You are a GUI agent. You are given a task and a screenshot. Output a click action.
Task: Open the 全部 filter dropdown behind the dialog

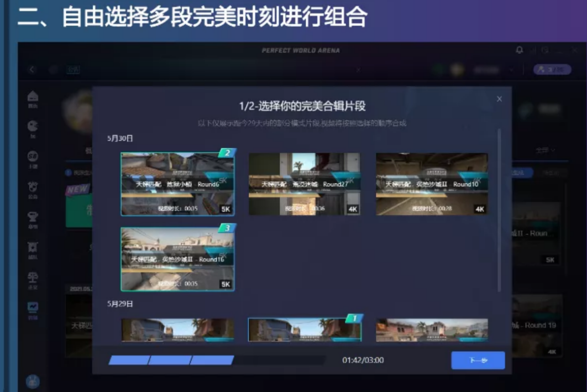click(x=545, y=150)
